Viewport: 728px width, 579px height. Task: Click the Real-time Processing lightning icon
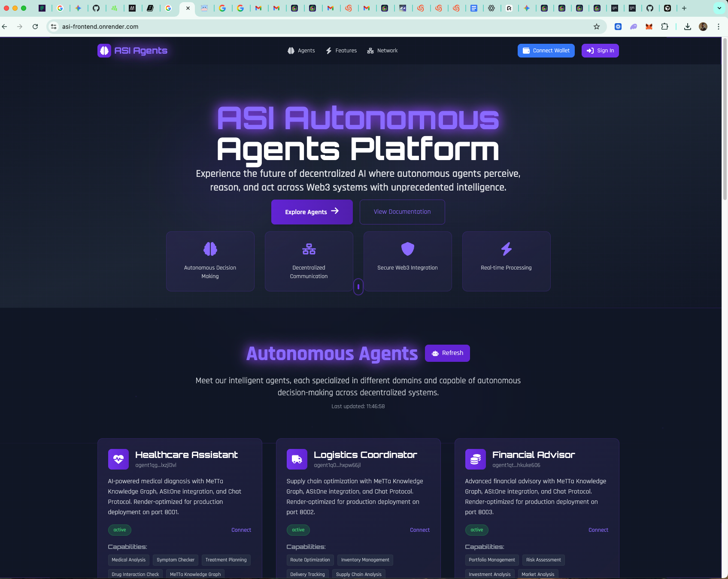pyautogui.click(x=506, y=249)
